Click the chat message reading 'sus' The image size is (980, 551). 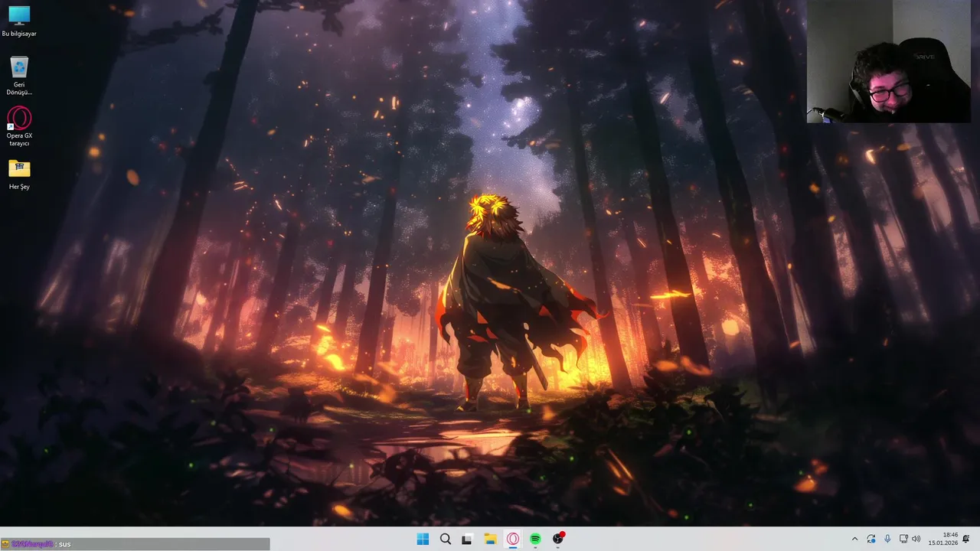point(64,544)
